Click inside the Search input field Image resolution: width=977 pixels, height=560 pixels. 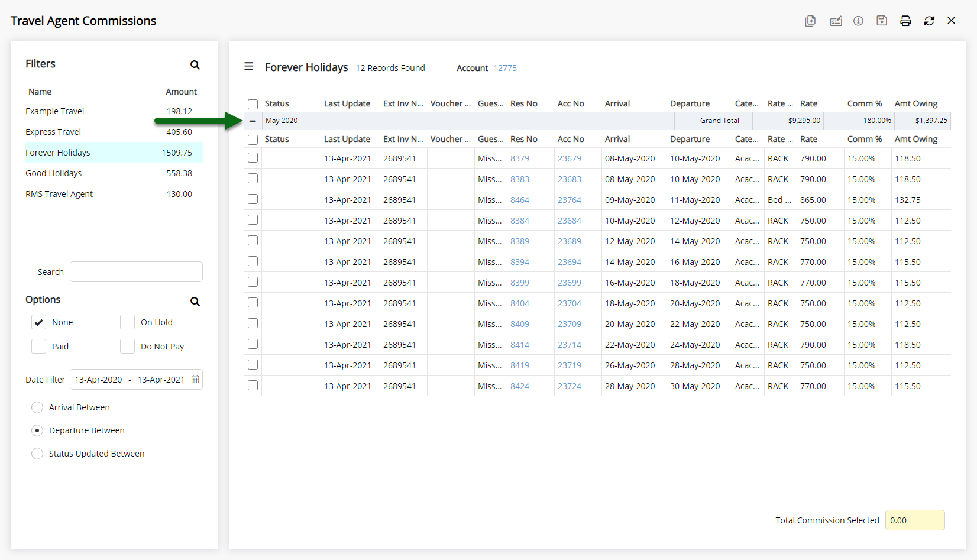click(x=136, y=272)
